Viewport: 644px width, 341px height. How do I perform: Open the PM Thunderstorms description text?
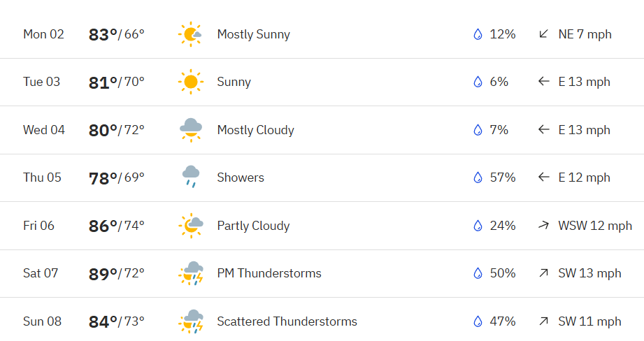(x=269, y=273)
